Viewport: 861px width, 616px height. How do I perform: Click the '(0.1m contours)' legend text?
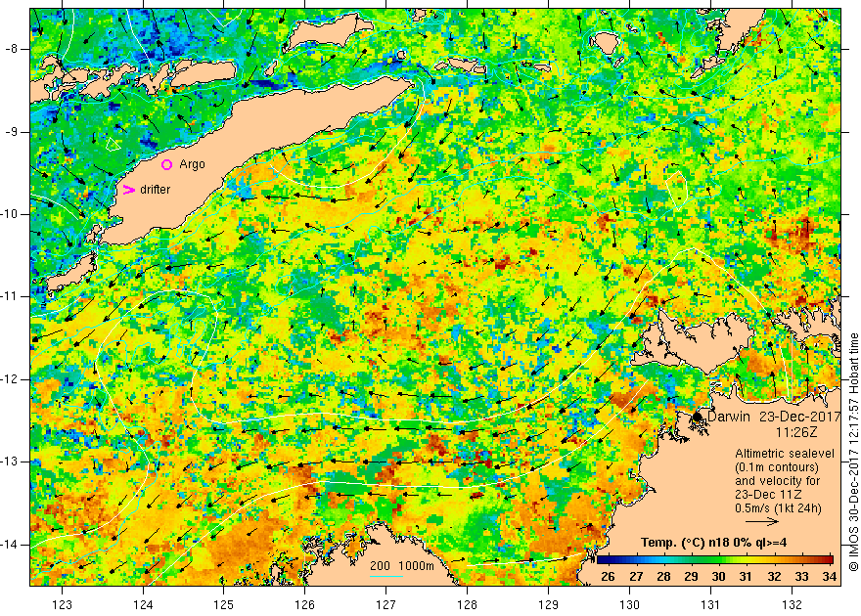click(777, 467)
